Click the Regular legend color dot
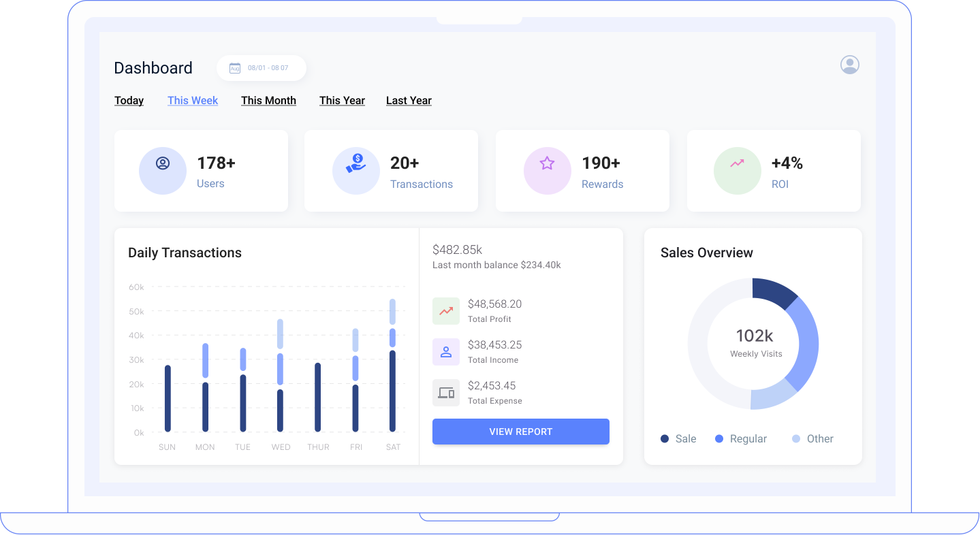The image size is (980, 535). point(719,439)
